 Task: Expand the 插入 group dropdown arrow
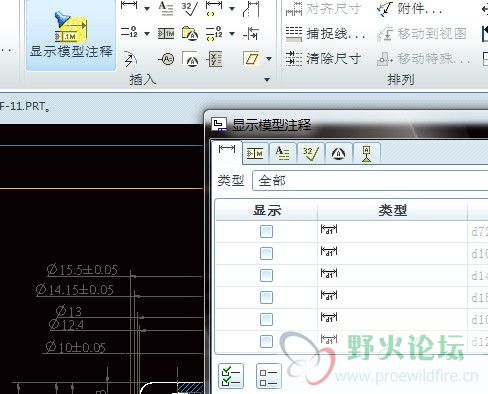pos(267,80)
